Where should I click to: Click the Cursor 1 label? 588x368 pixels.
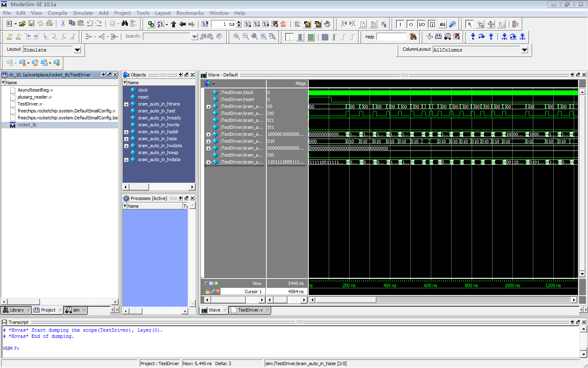point(253,292)
